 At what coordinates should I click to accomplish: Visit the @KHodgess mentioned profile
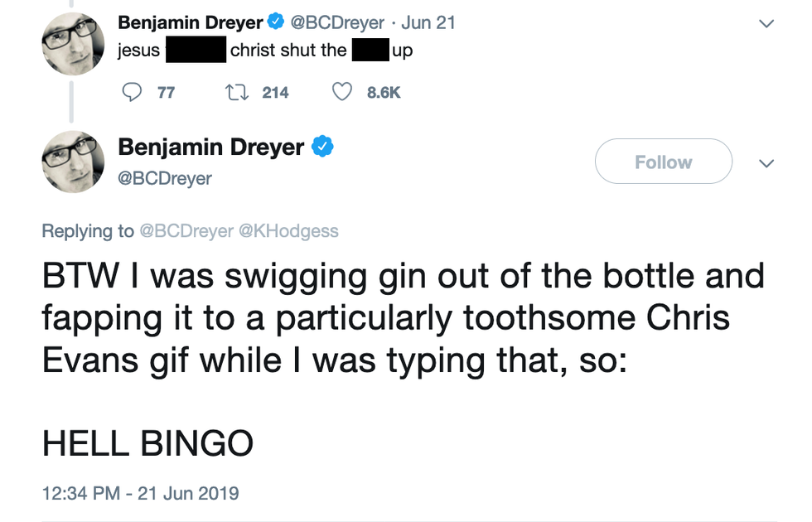288,231
